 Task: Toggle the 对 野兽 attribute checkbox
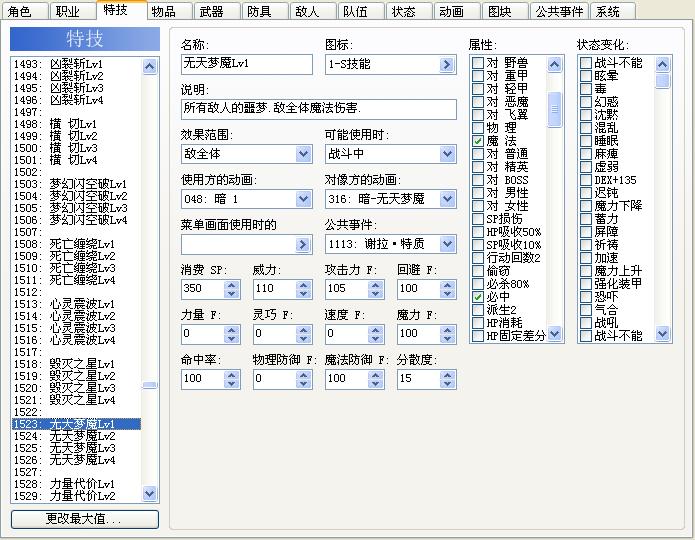click(478, 63)
